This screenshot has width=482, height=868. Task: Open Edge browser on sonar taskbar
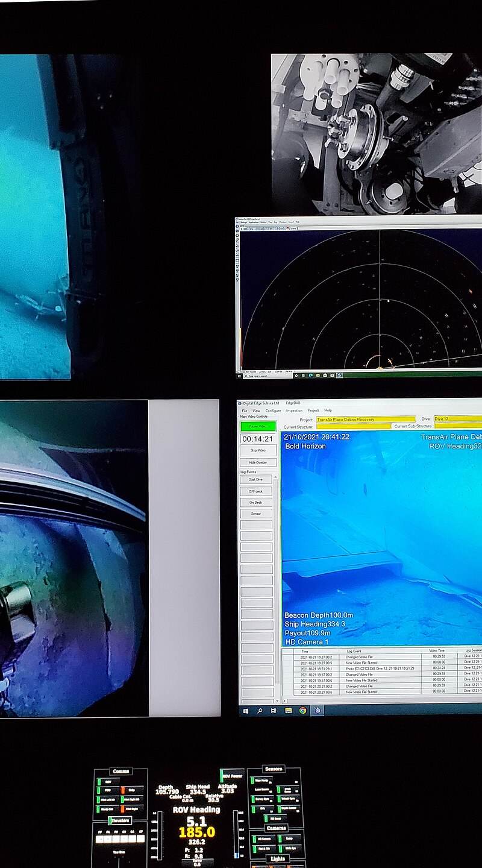pos(311,376)
